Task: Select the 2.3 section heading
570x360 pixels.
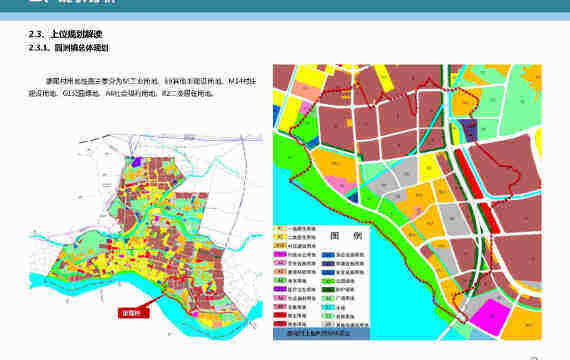Action: pyautogui.click(x=65, y=34)
